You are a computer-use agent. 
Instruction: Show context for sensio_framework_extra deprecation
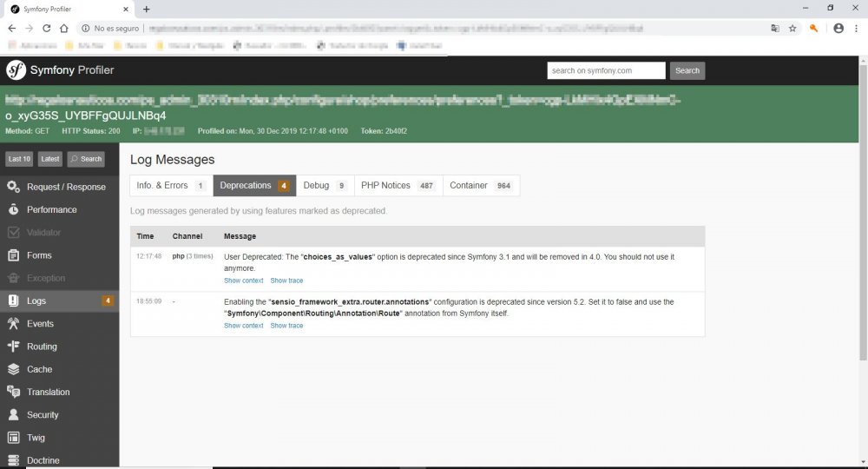click(244, 326)
